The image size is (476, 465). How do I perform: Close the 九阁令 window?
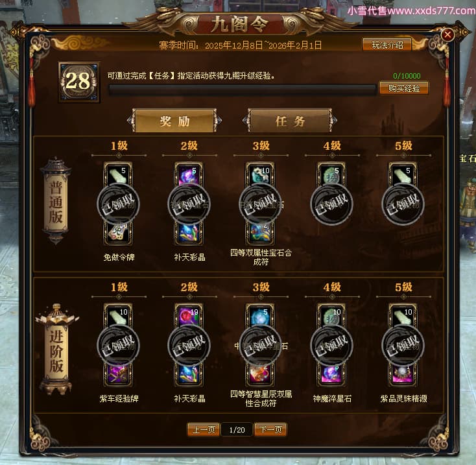[447, 34]
